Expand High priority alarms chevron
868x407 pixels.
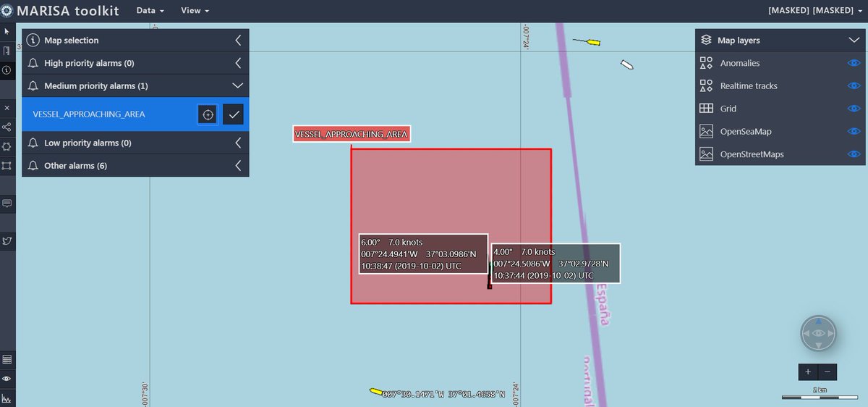tap(238, 63)
